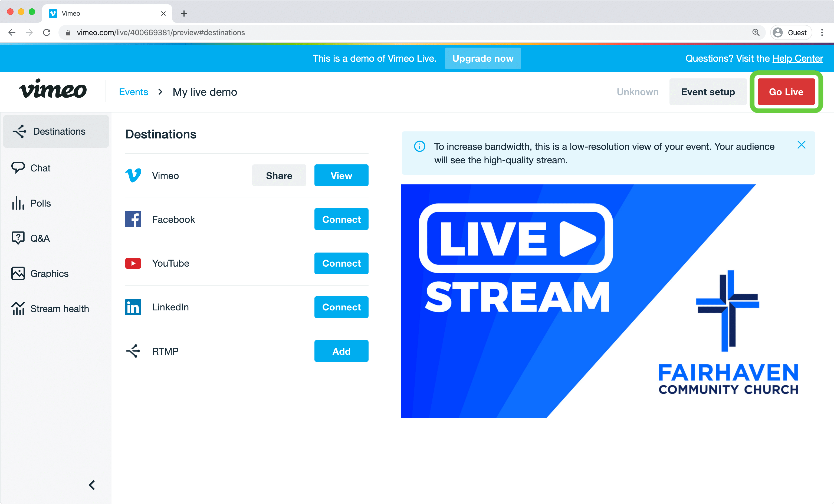Click the browser reload icon
The image size is (834, 504).
point(47,32)
